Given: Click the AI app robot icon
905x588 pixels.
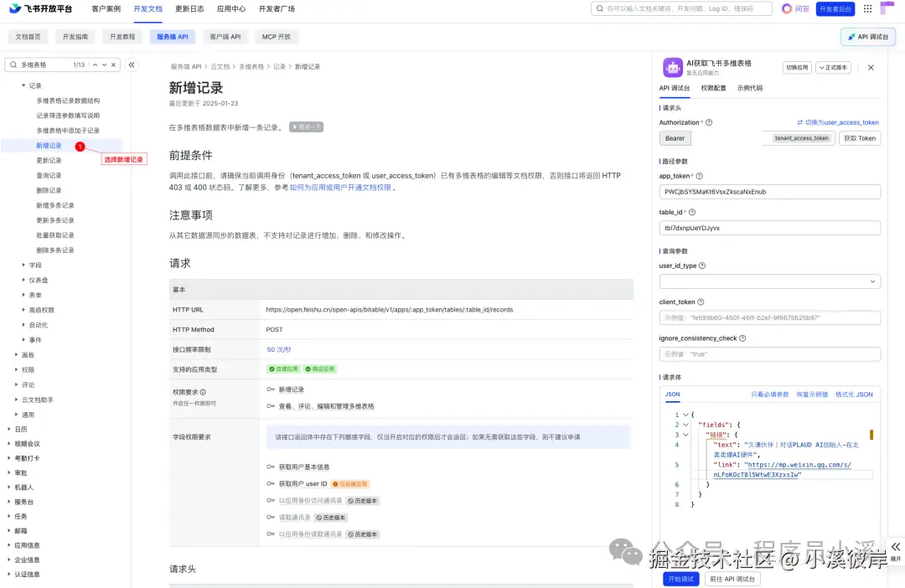Looking at the screenshot, I should tap(672, 68).
